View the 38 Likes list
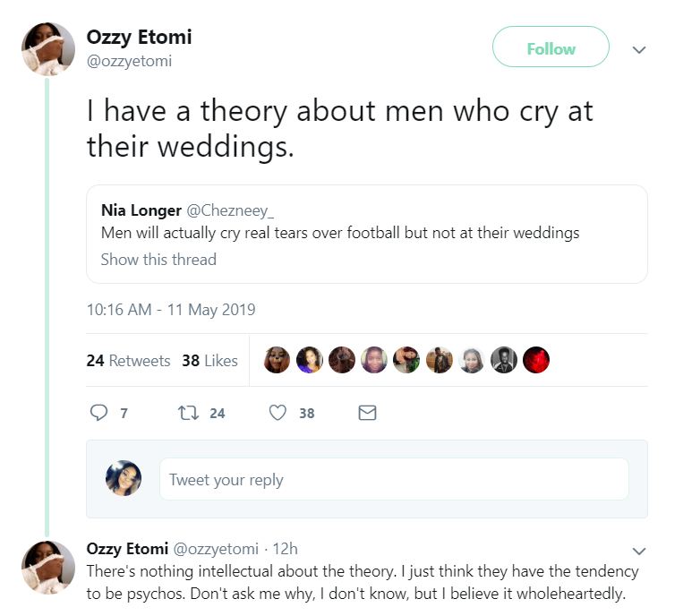 click(209, 361)
